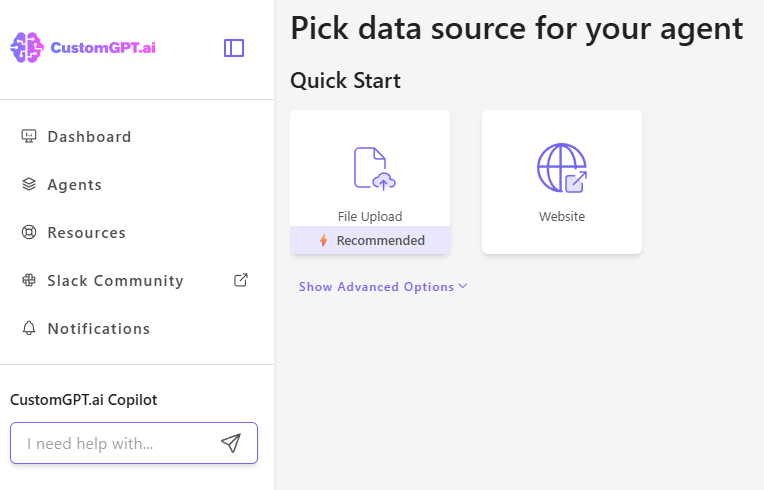Open the Notifications menu item
764x490 pixels.
point(99,329)
